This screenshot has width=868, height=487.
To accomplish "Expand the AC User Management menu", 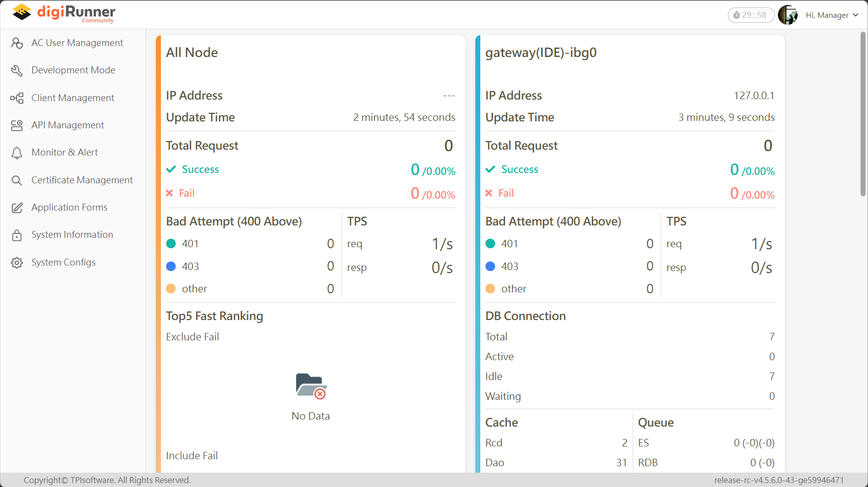I will coord(77,43).
